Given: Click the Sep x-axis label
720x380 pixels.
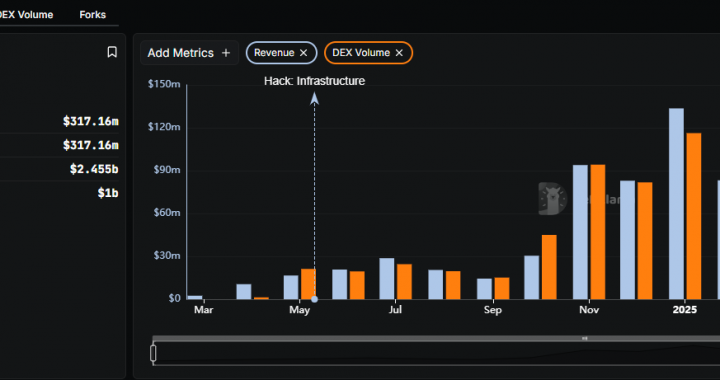Looking at the screenshot, I should tap(493, 310).
